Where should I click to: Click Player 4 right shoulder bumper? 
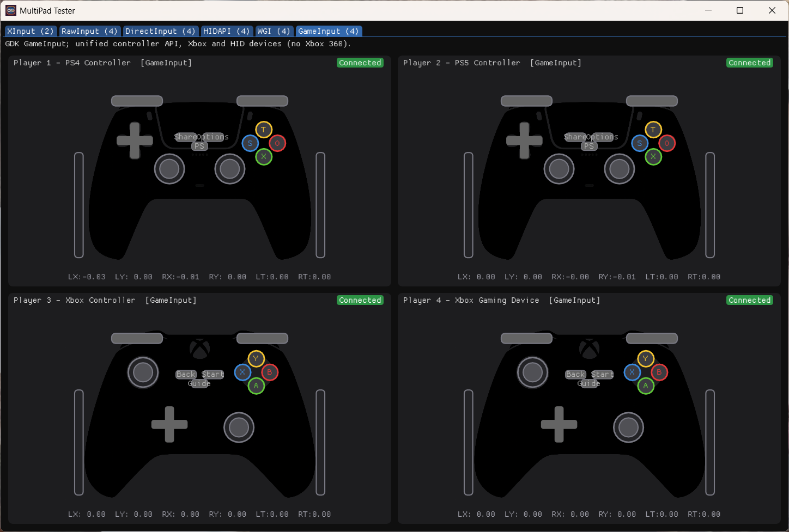(x=652, y=338)
